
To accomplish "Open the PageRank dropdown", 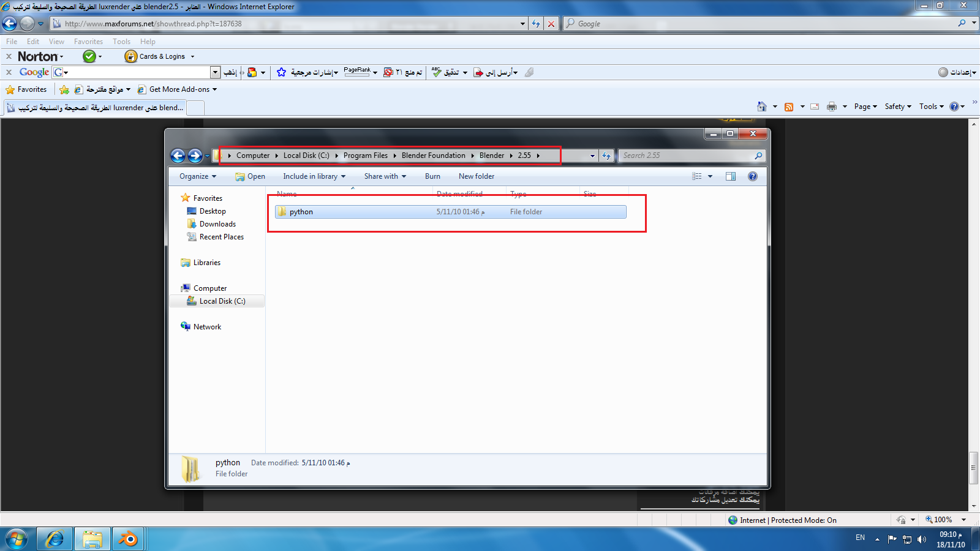I will (x=375, y=72).
